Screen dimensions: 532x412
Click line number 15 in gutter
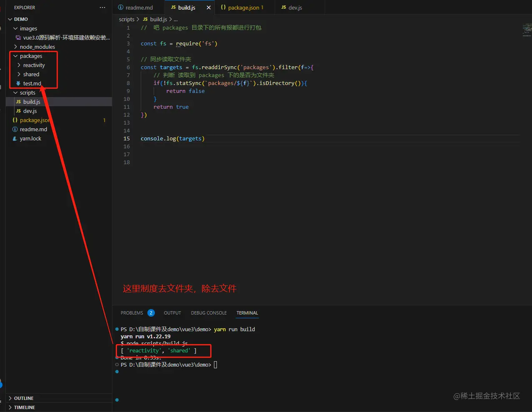(x=127, y=138)
